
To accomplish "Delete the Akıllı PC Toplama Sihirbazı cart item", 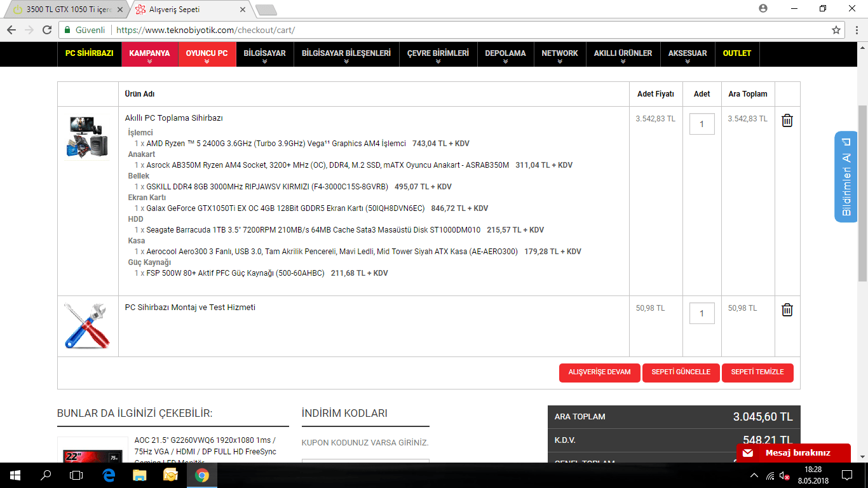I will (787, 120).
